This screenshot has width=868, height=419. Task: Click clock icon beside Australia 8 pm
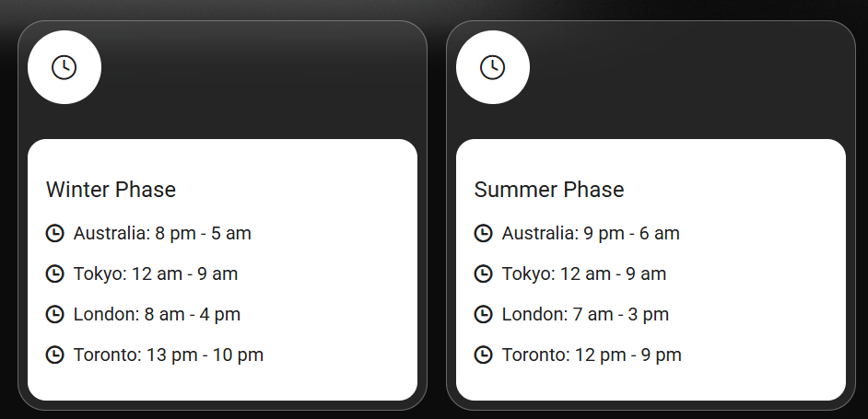tap(54, 233)
